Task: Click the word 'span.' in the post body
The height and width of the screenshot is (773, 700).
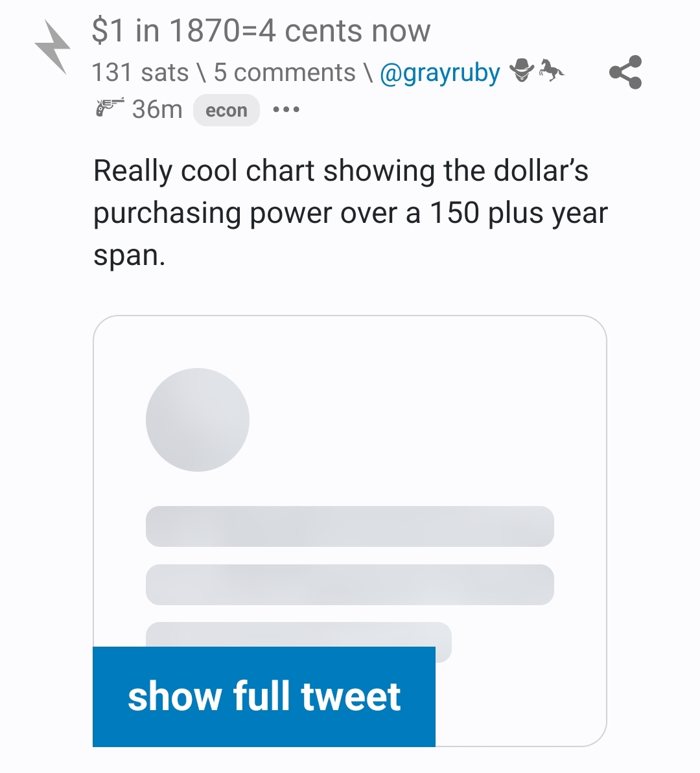Action: (x=130, y=255)
